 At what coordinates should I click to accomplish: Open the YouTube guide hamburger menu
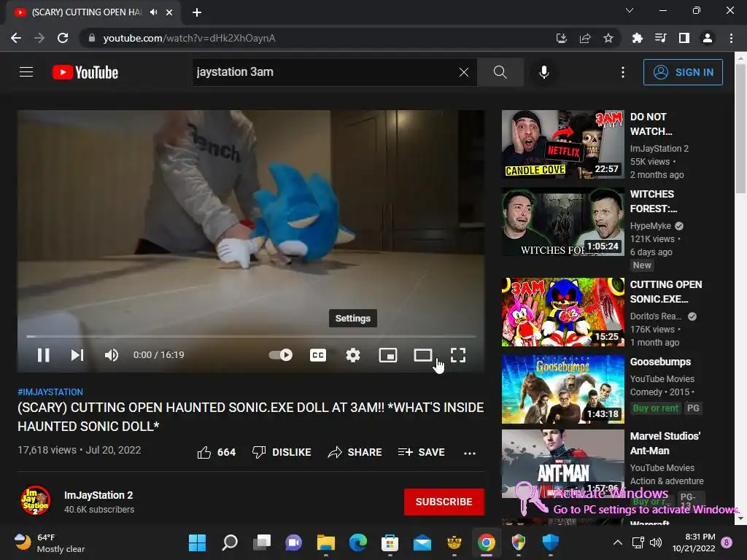coord(26,72)
